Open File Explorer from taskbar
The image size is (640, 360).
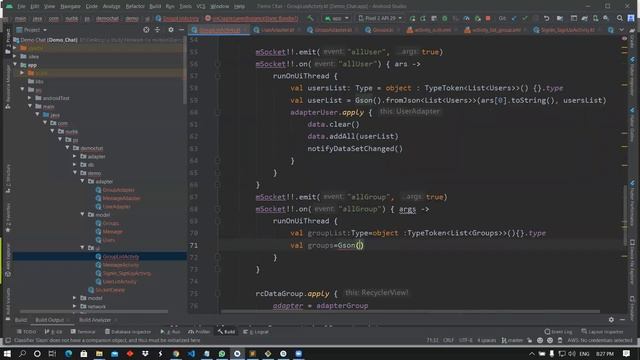click(99, 353)
